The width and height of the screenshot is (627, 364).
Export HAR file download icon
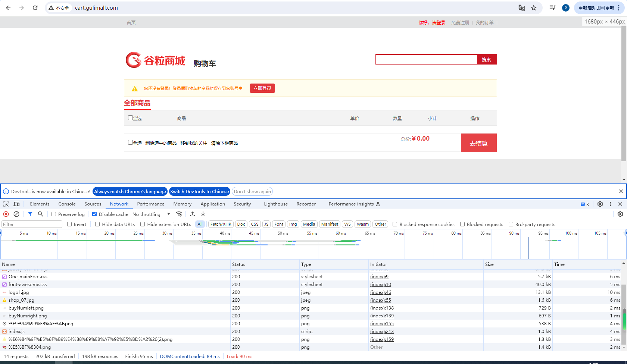[x=203, y=214]
